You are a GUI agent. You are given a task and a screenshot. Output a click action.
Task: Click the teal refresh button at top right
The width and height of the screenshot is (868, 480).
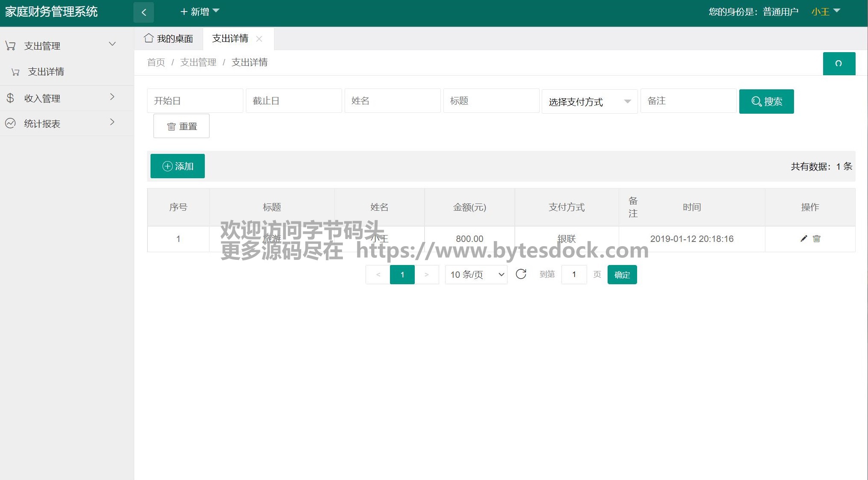click(838, 64)
